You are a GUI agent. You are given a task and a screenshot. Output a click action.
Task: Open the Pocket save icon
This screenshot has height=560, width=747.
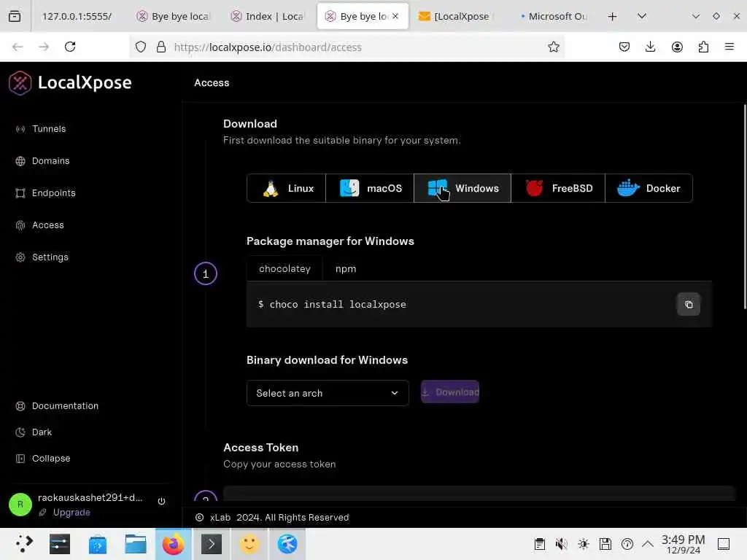(624, 47)
